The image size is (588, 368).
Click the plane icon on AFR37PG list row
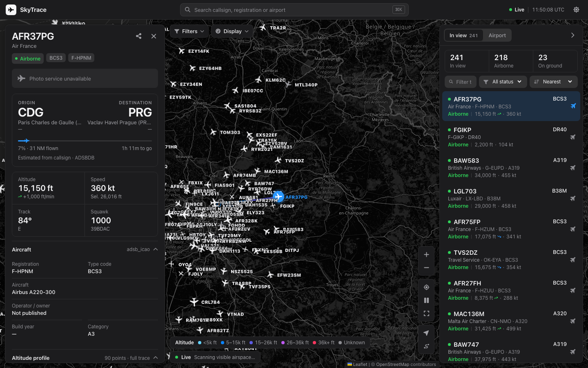point(573,106)
